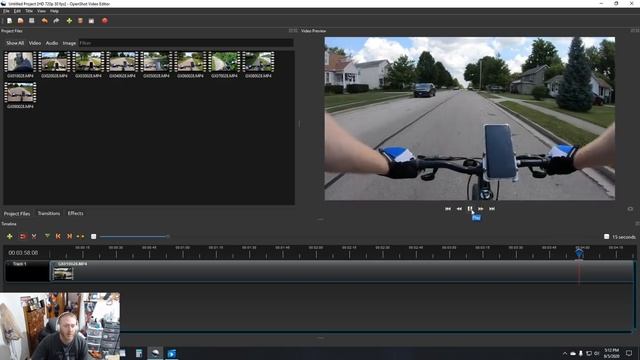Click the system clock in the taskbar
This screenshot has height=360, width=640.
(611, 353)
